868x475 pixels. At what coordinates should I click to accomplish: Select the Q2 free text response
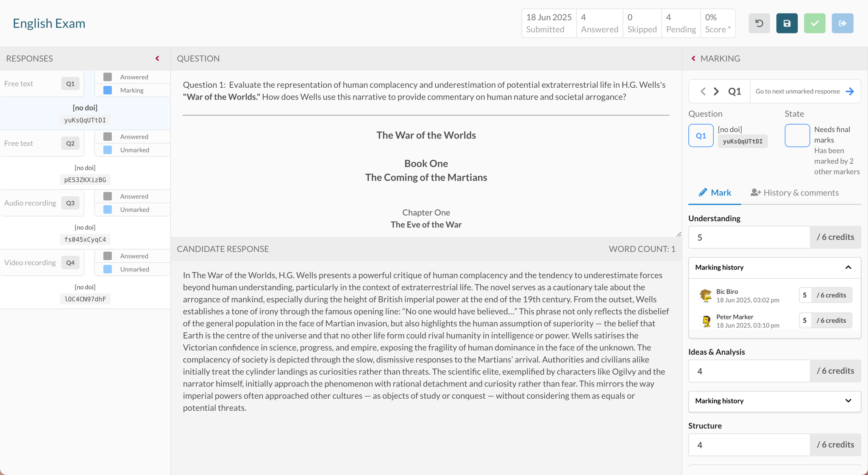pyautogui.click(x=42, y=144)
